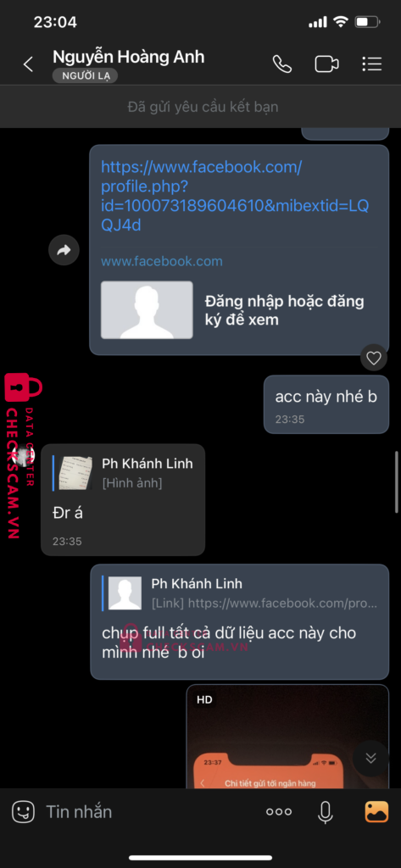Viewport: 401px width, 868px height.
Task: Open more options three-dot icon
Action: (279, 812)
